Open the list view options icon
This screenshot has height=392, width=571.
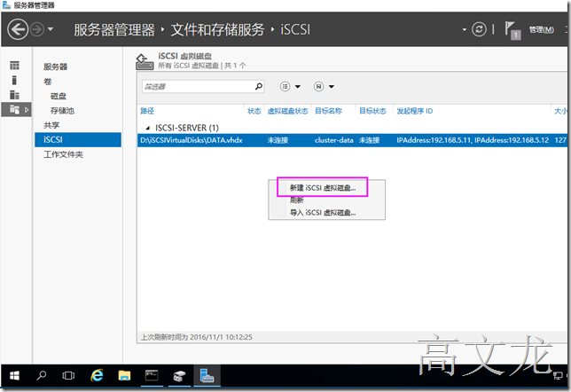click(285, 86)
